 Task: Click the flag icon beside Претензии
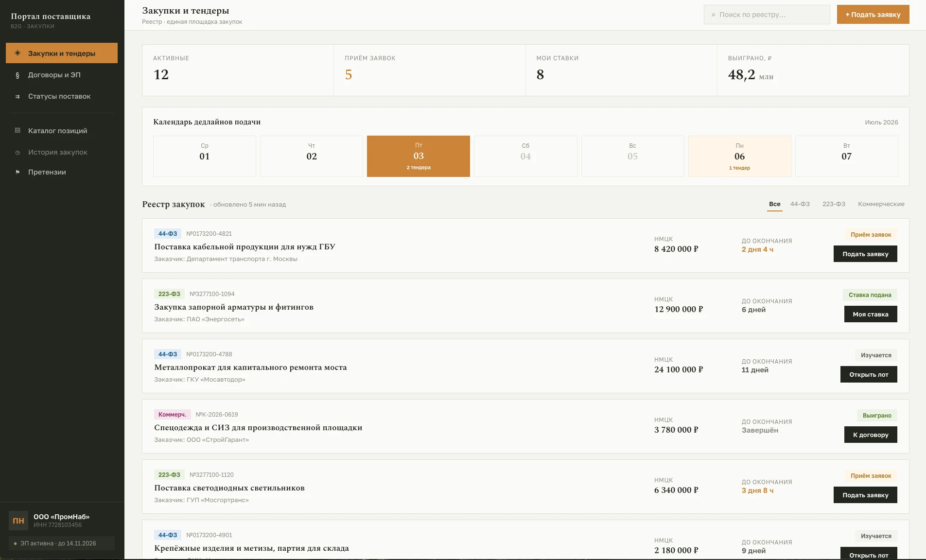point(17,172)
